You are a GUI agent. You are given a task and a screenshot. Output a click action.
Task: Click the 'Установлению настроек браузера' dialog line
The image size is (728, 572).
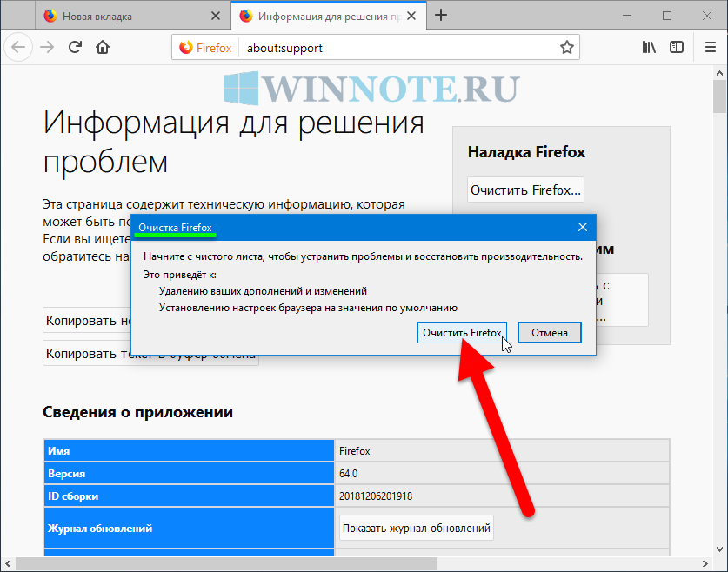click(308, 308)
